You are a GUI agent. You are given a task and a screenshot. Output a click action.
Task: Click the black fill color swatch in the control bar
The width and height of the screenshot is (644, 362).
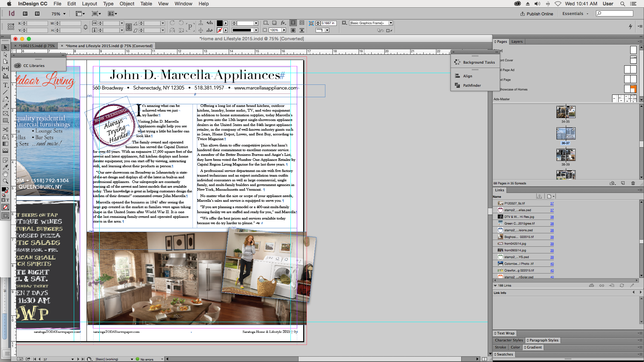(x=220, y=23)
